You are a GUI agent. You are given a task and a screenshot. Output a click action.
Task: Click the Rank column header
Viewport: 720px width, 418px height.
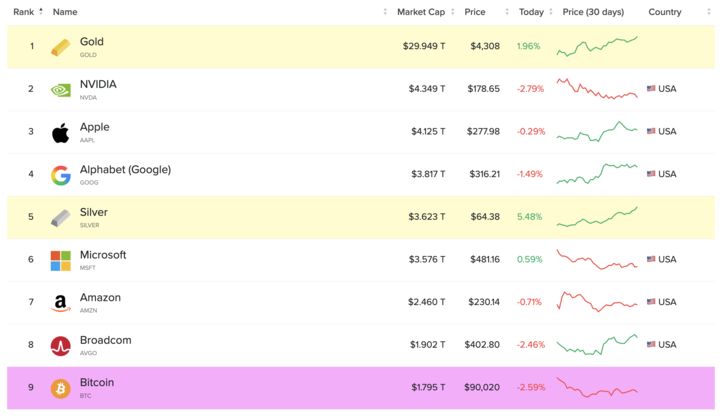23,12
